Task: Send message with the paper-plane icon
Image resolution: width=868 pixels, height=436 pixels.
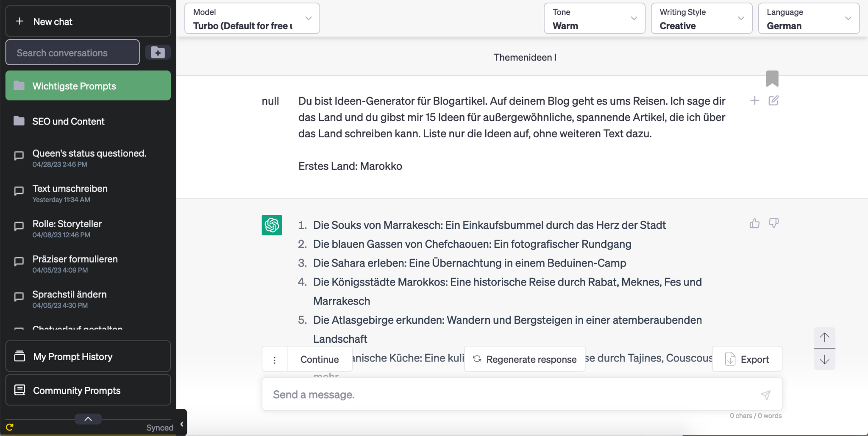Action: 765,394
